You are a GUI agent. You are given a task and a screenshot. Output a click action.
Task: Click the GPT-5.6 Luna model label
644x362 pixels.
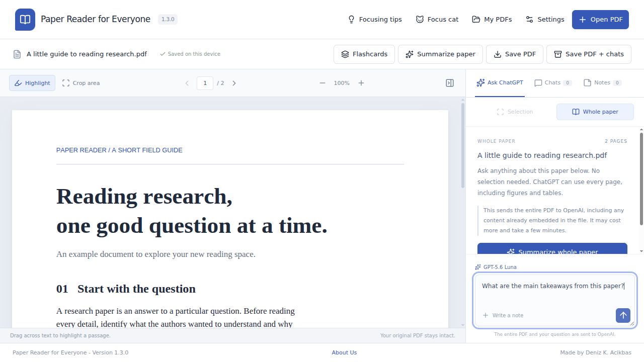(496, 267)
